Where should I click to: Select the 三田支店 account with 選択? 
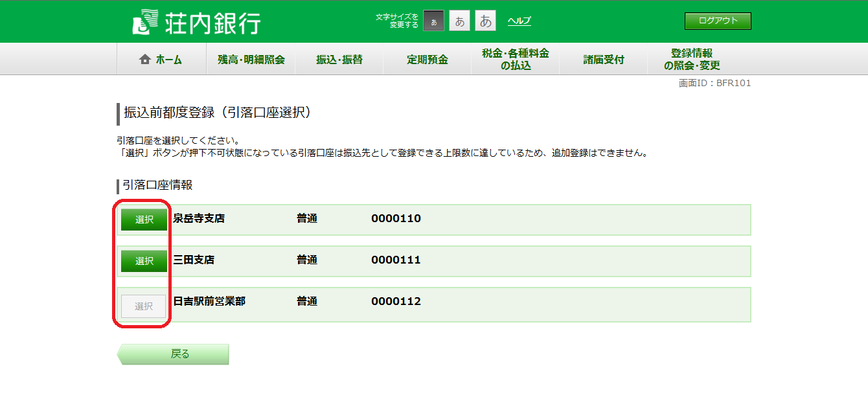coord(144,261)
